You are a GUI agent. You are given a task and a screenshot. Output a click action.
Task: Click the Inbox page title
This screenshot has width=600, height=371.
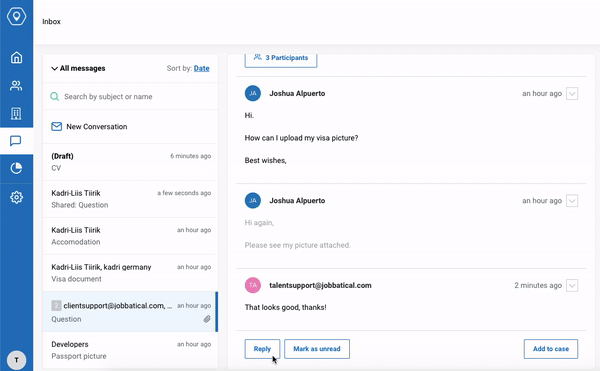[51, 21]
